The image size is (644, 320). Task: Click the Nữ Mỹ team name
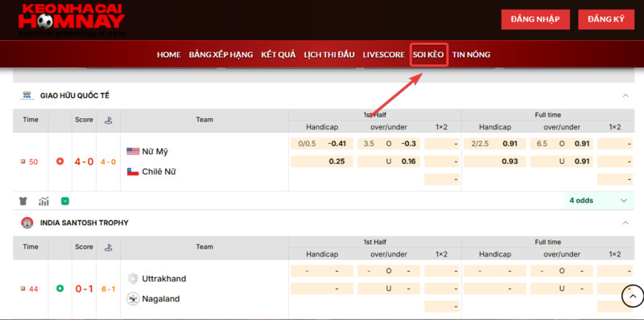155,151
